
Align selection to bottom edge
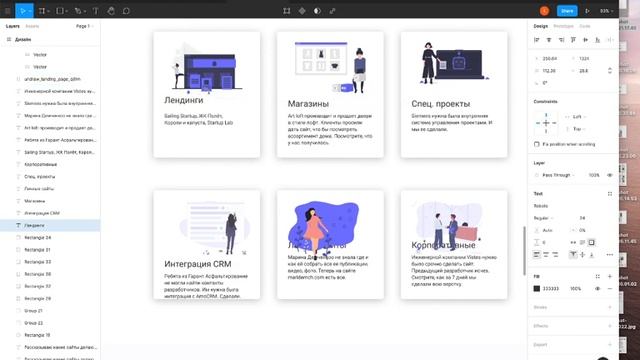598,40
